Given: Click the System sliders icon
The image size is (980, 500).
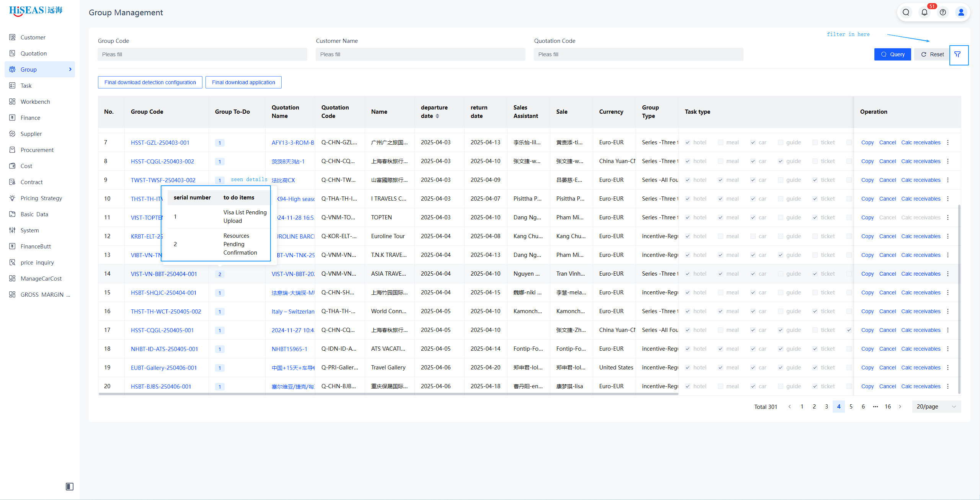Looking at the screenshot, I should (x=12, y=230).
